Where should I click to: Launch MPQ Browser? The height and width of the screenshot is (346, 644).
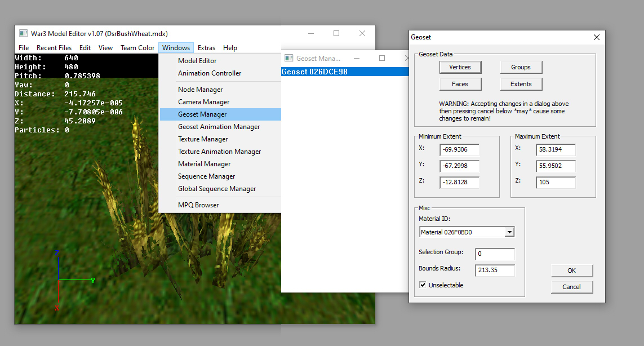click(220, 205)
